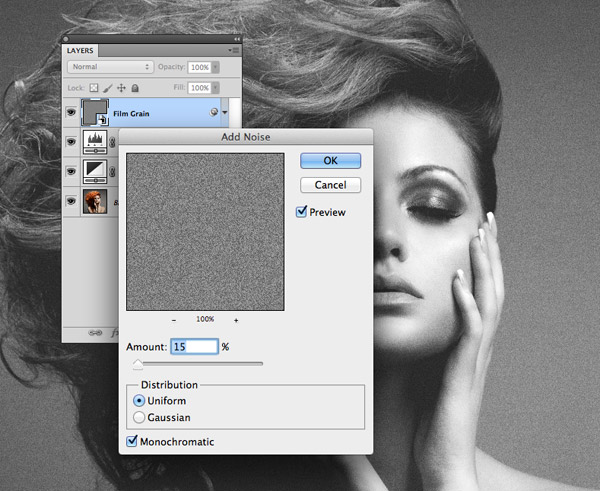Zoom out the noise preview with minus
This screenshot has height=491, width=600.
click(x=174, y=320)
